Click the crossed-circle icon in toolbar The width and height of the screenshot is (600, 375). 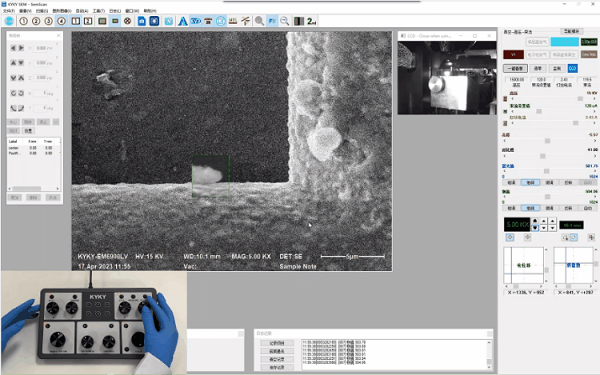127,21
